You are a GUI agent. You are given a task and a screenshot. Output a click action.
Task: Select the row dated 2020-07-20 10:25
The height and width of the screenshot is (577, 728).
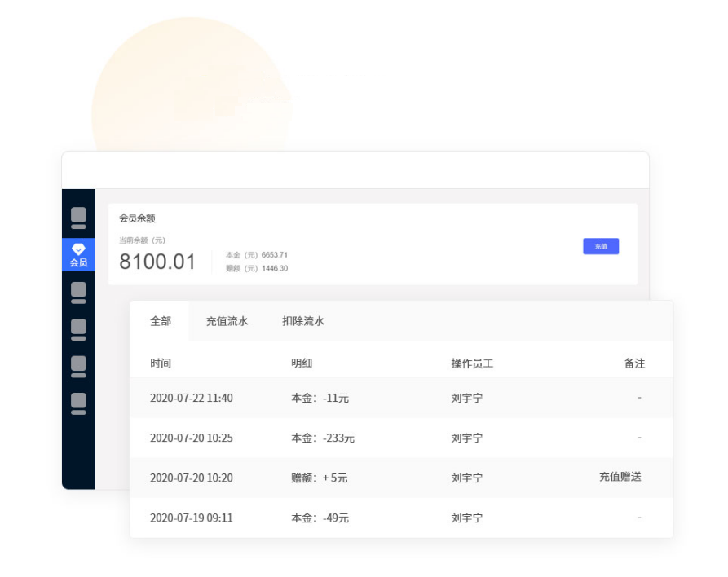tap(402, 438)
